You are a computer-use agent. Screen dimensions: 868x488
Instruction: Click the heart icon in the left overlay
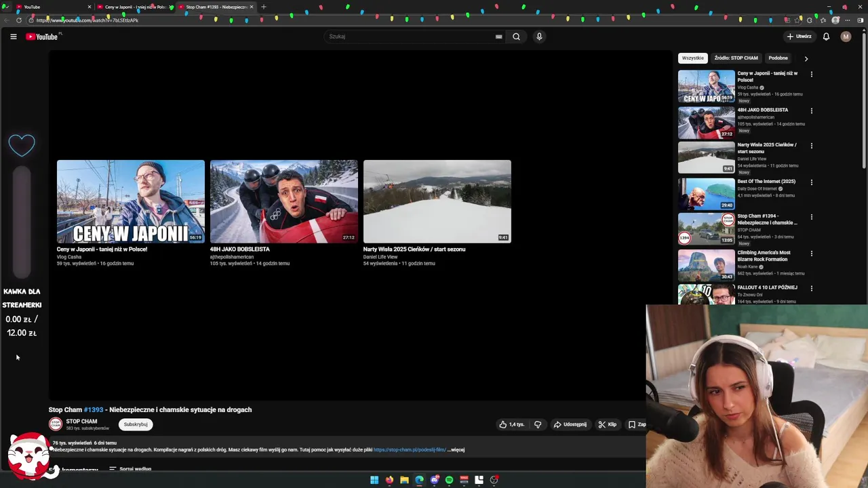(22, 144)
